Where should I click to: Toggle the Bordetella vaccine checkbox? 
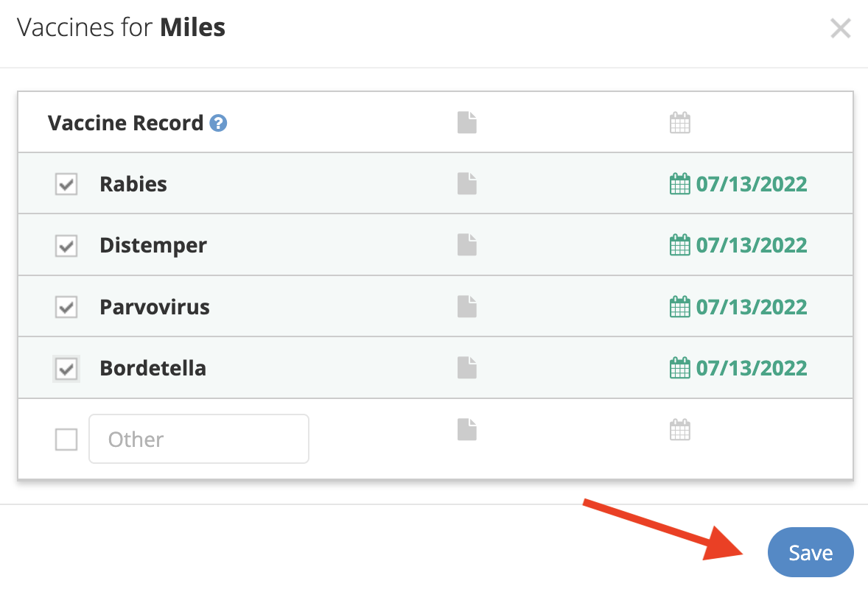tap(66, 368)
